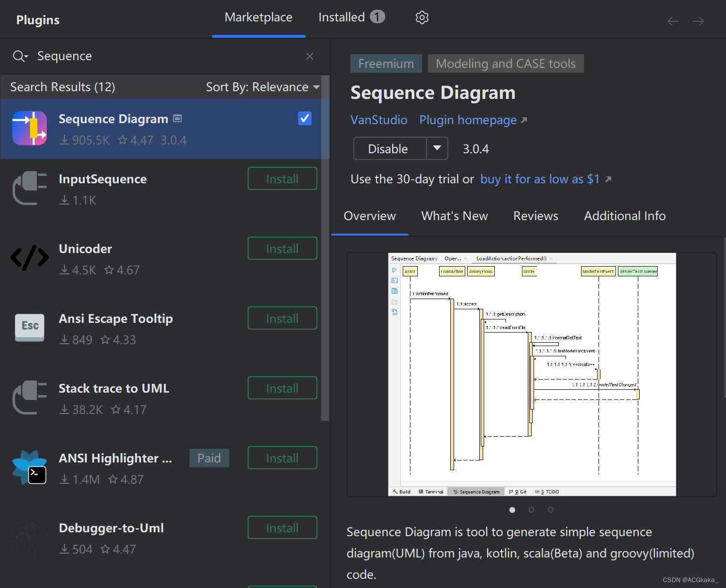Click the InputSequence plug icon
Screen dimensions: 726x588
pos(30,188)
